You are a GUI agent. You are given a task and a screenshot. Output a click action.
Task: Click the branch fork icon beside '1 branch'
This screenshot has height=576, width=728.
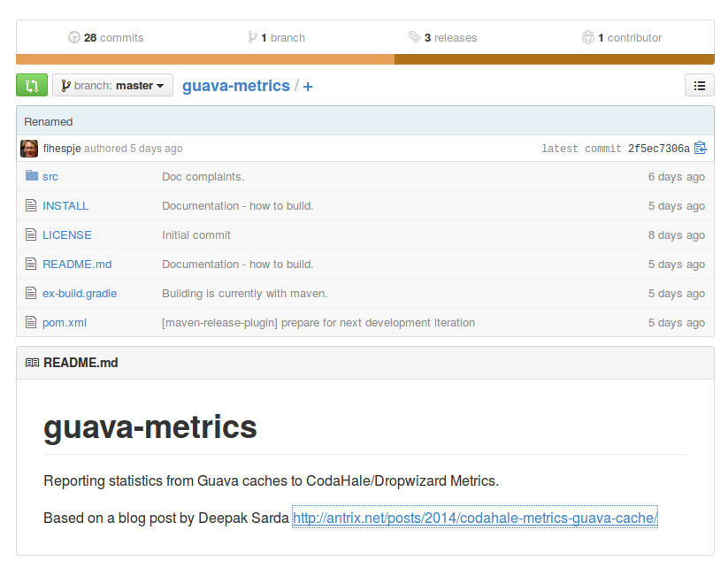252,37
